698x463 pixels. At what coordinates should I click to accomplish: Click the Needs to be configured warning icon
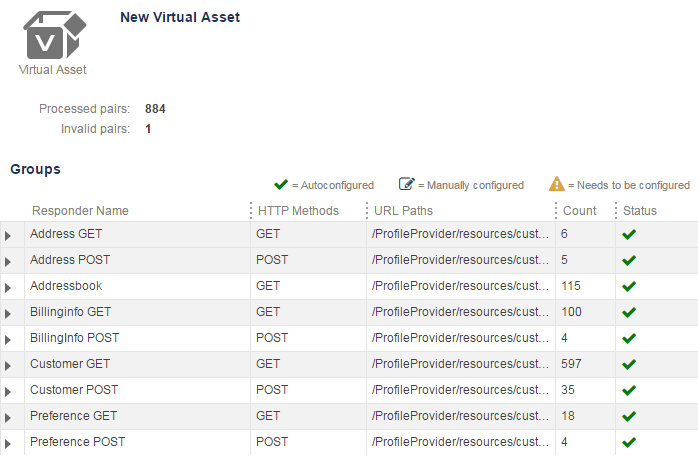tap(556, 184)
